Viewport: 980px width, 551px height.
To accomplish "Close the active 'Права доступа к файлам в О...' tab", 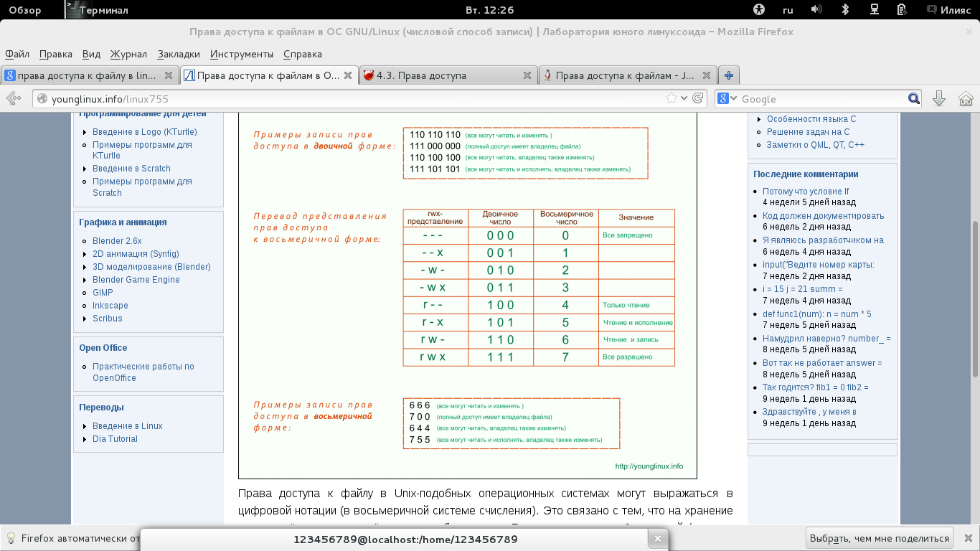I will [x=348, y=75].
